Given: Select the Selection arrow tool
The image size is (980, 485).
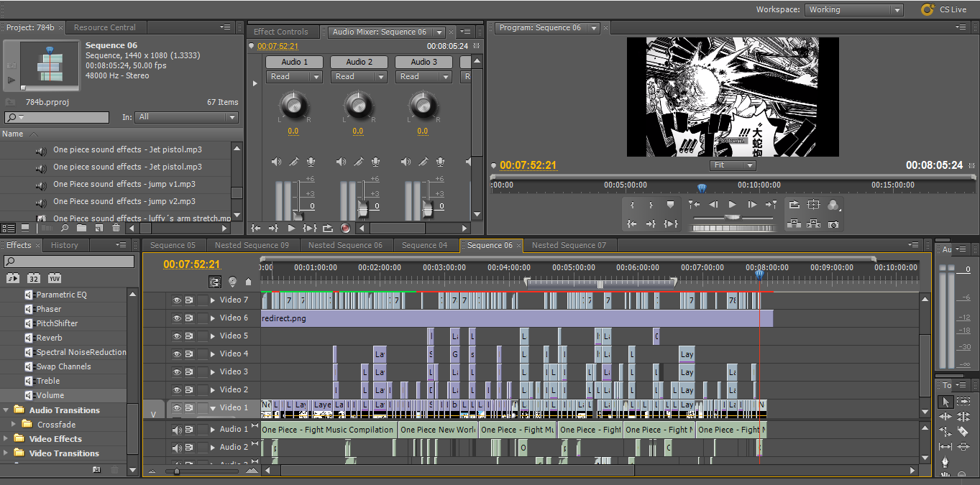Looking at the screenshot, I should click(x=945, y=402).
